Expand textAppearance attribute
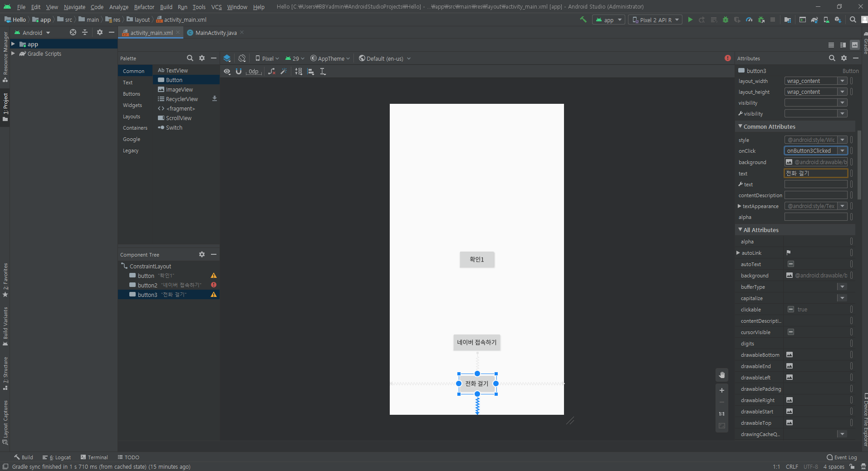Viewport: 868px width, 471px height. [740, 206]
